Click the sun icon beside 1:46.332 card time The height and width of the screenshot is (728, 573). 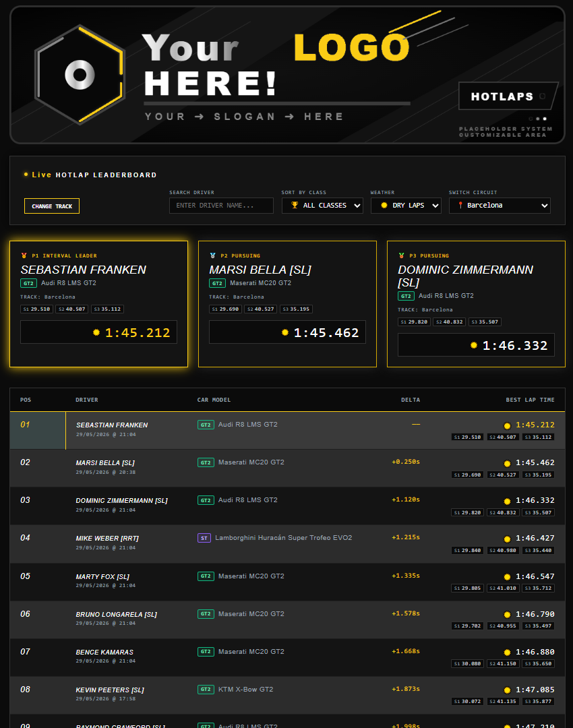474,345
